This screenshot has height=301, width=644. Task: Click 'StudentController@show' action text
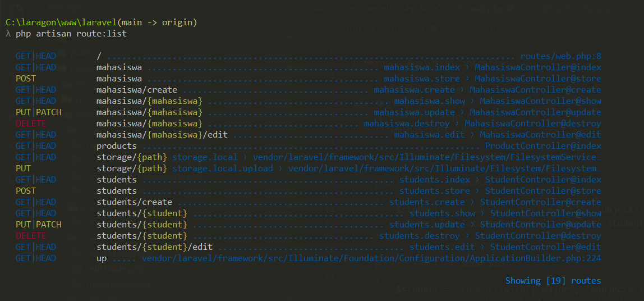coord(546,213)
